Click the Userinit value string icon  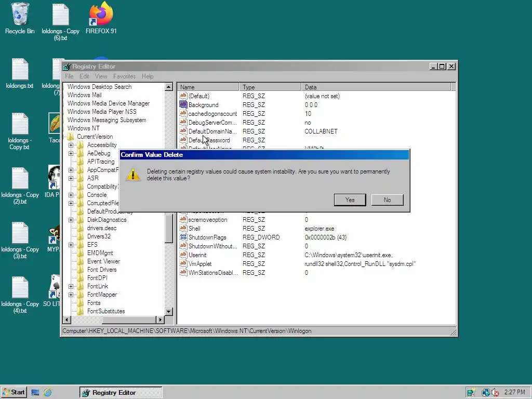point(183,255)
